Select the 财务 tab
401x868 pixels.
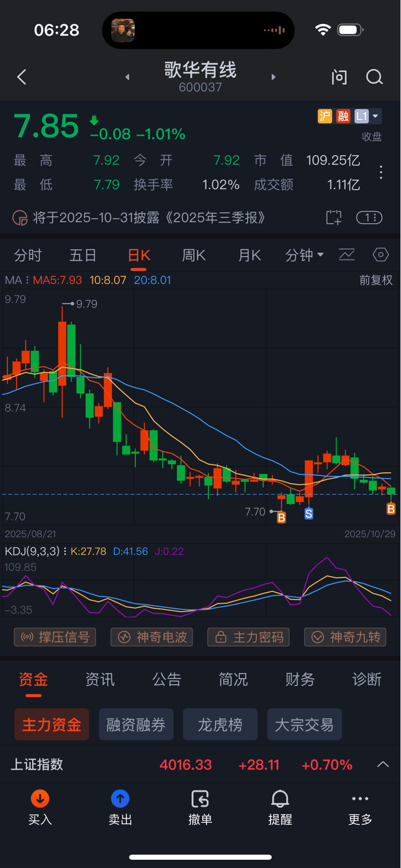pyautogui.click(x=300, y=679)
